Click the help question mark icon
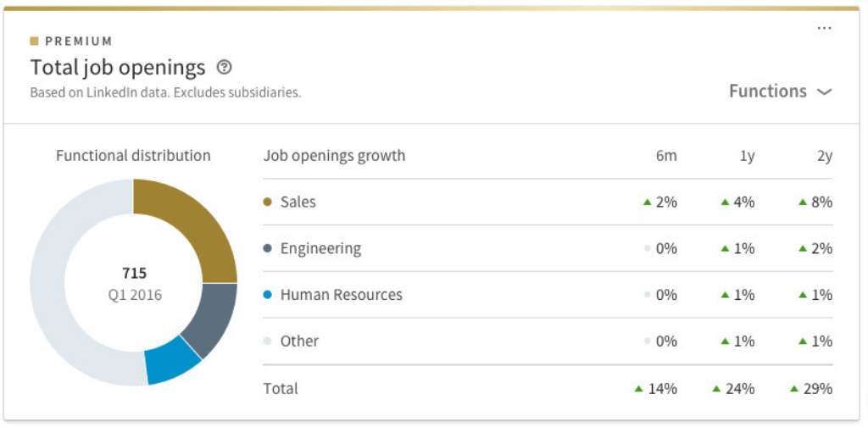The height and width of the screenshot is (427, 868). [x=225, y=67]
